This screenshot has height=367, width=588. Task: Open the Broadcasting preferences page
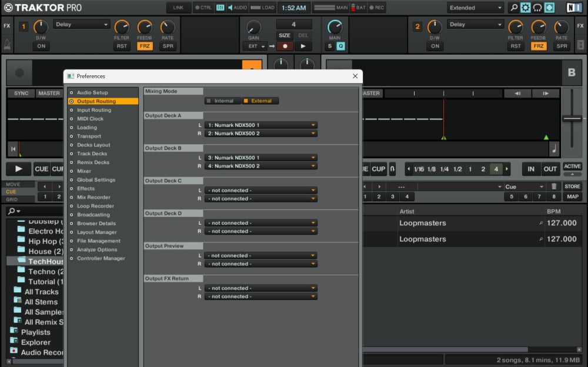93,215
